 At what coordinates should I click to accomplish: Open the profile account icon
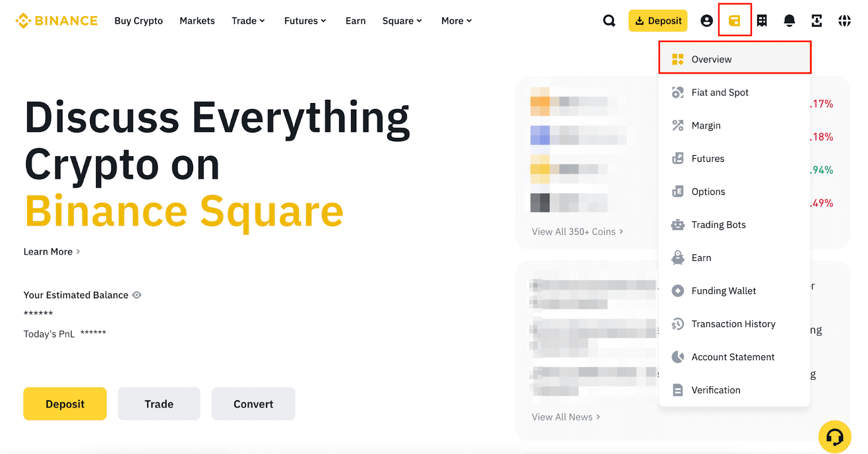(706, 21)
